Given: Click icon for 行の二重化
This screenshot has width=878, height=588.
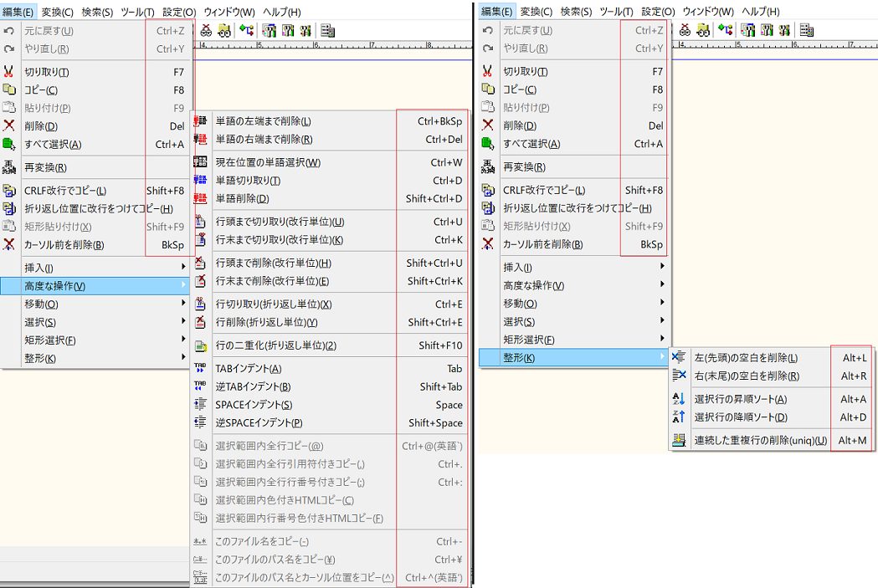Looking at the screenshot, I should (201, 345).
